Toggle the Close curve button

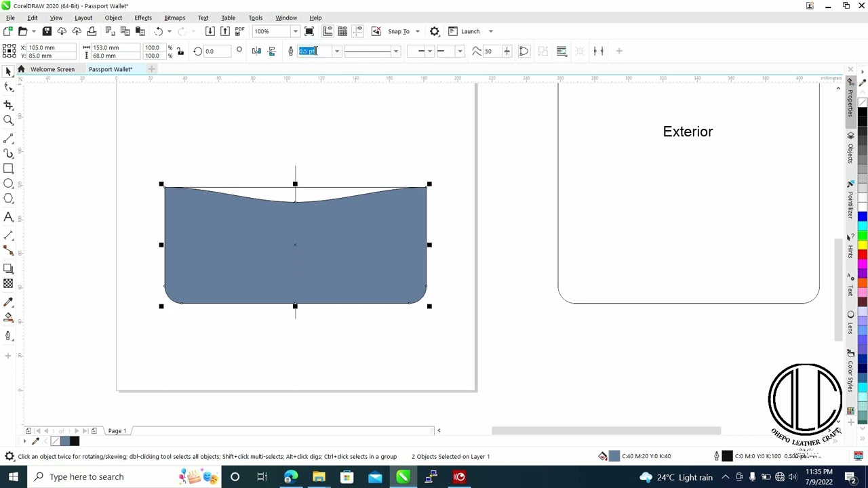(524, 51)
